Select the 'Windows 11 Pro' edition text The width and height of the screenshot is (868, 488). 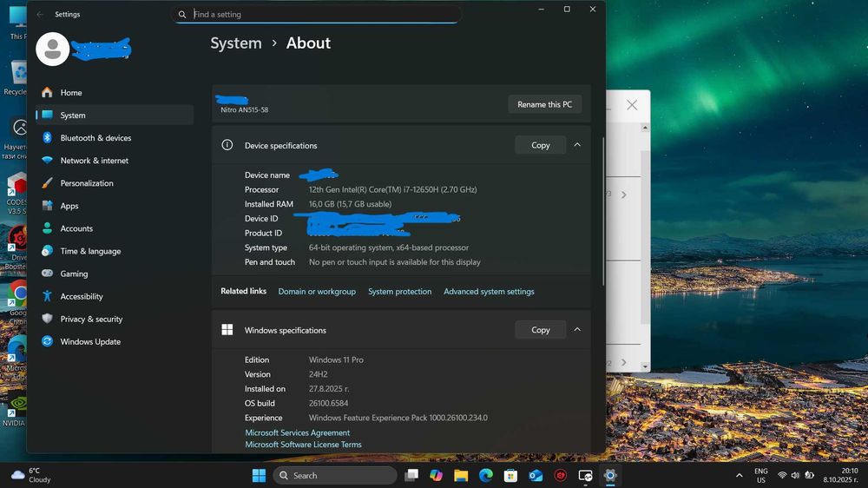(336, 359)
